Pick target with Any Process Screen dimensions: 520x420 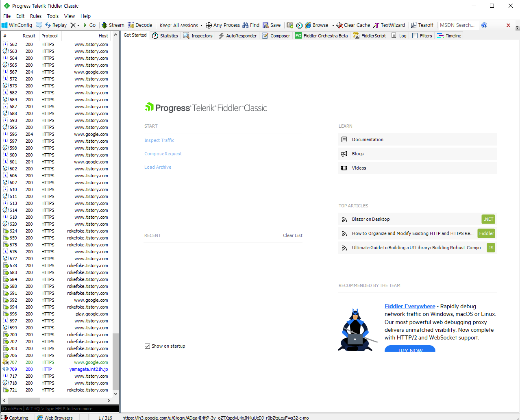pos(222,25)
